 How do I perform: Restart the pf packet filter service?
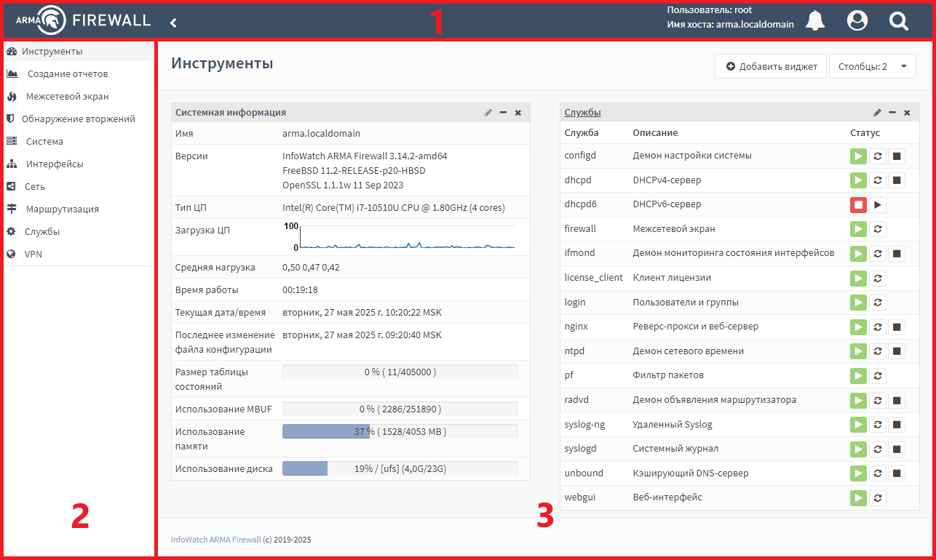(878, 376)
